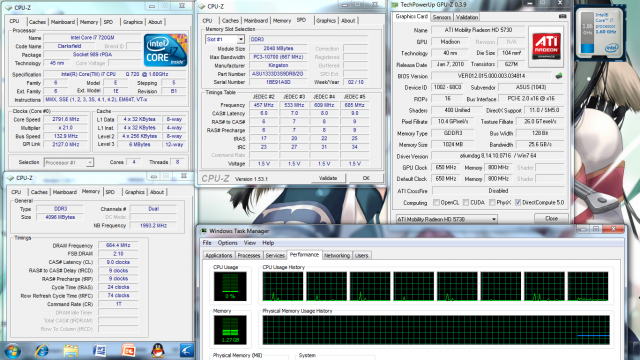Click the Task Manager title bar icon
This screenshot has width=640, height=360.
coord(203,231)
